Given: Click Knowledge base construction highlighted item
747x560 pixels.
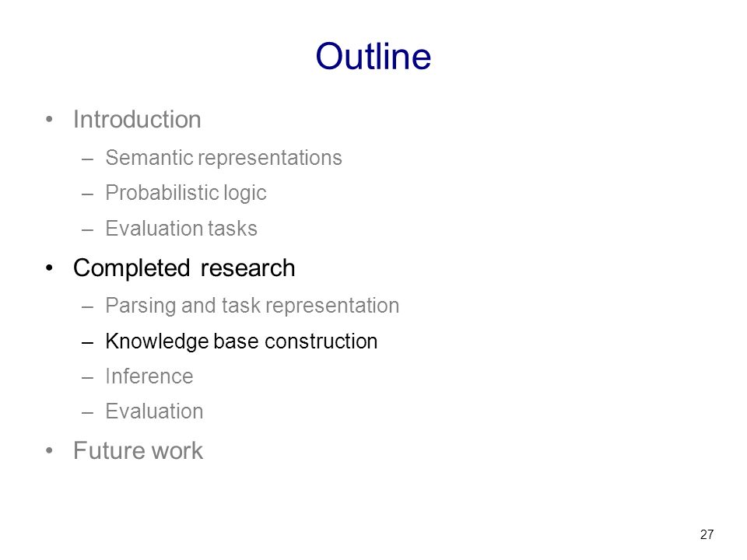Looking at the screenshot, I should pos(241,341).
